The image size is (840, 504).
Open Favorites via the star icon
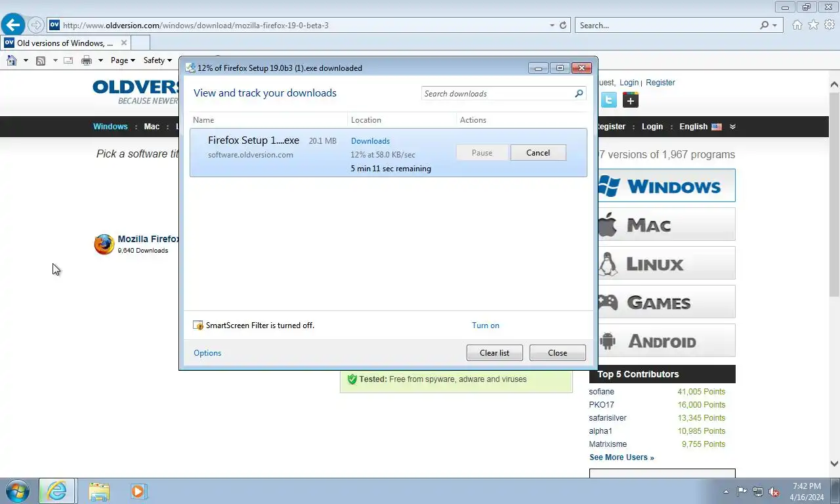pyautogui.click(x=813, y=25)
